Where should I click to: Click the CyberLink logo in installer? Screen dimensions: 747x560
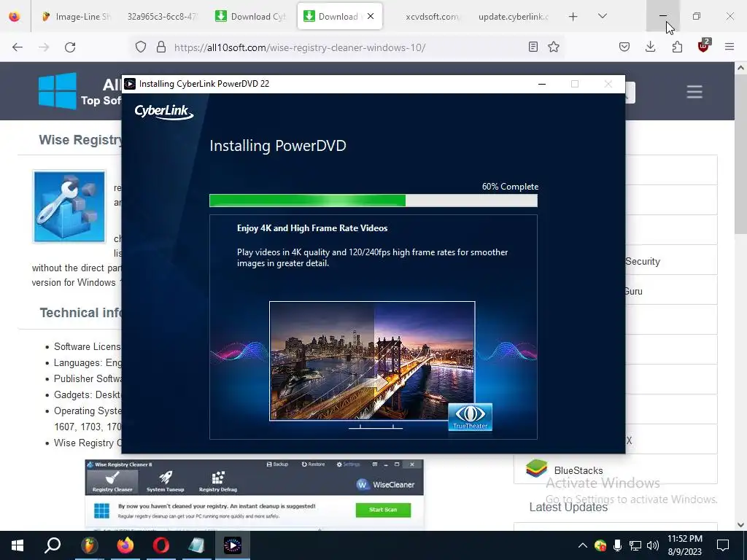[x=164, y=112]
